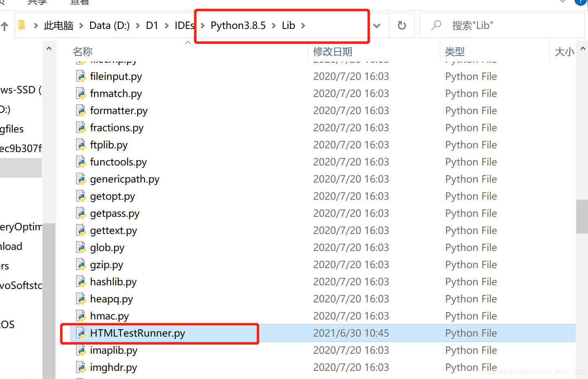
Task: Click date 2021/6/30 10:45 cell
Action: coord(351,333)
